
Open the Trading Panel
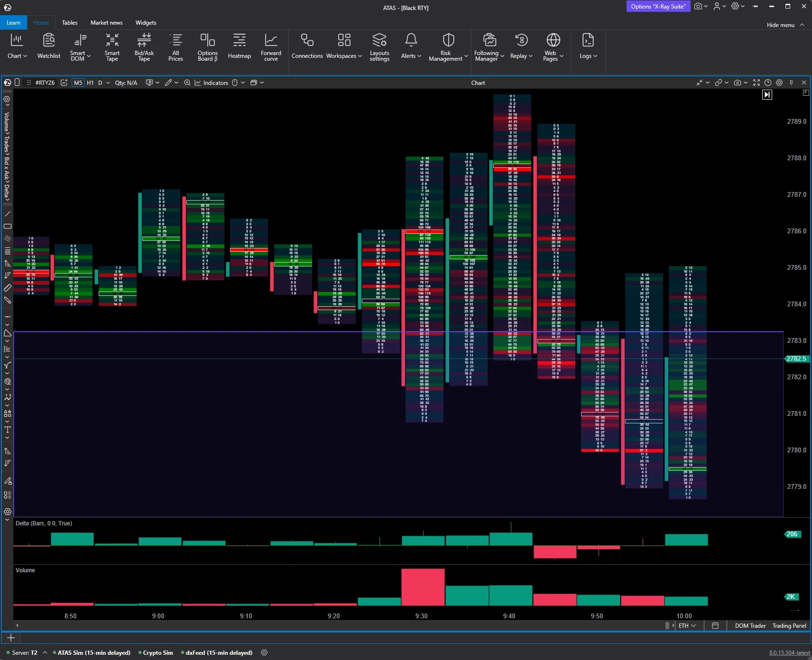tap(789, 626)
